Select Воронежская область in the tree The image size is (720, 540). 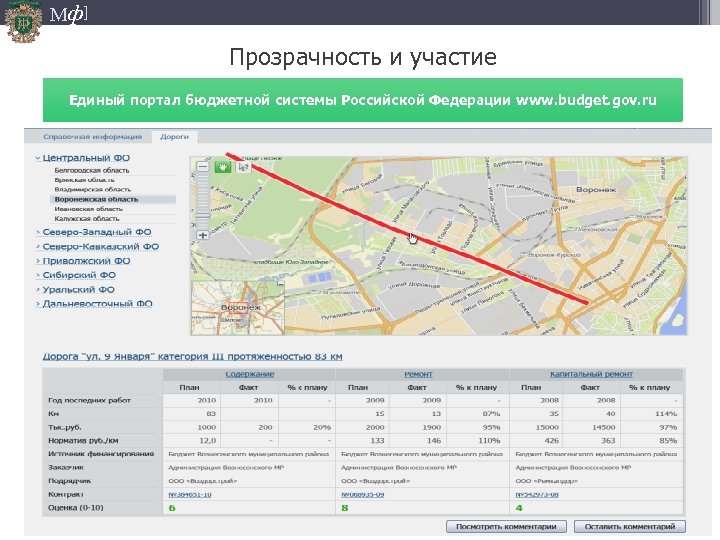(x=112, y=199)
